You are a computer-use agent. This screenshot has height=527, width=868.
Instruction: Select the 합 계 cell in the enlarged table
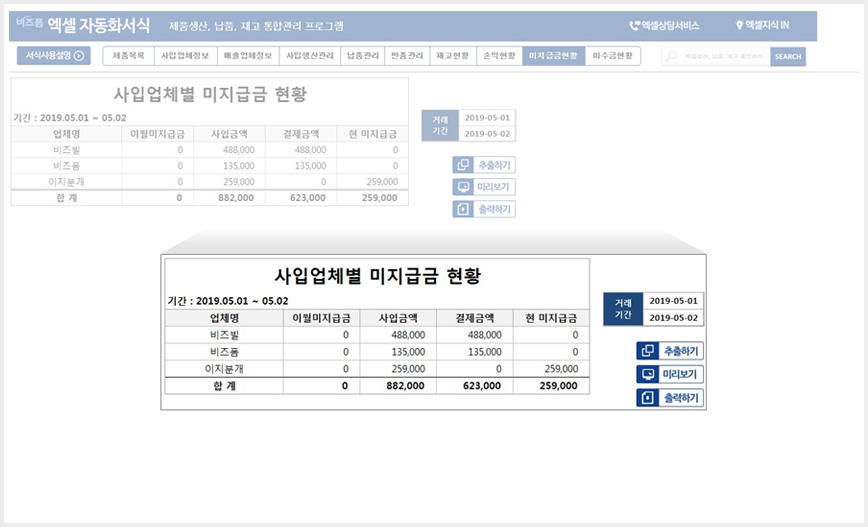(224, 386)
